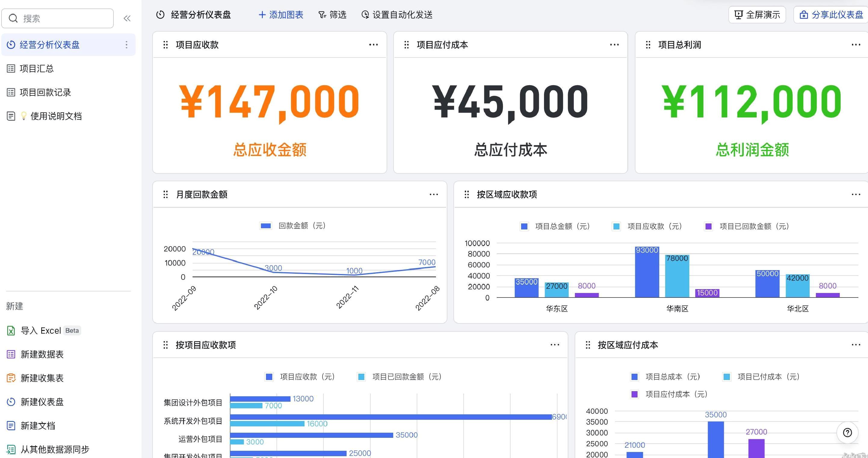868x458 pixels.
Task: Open 设置自动化发送 settings
Action: coord(397,15)
